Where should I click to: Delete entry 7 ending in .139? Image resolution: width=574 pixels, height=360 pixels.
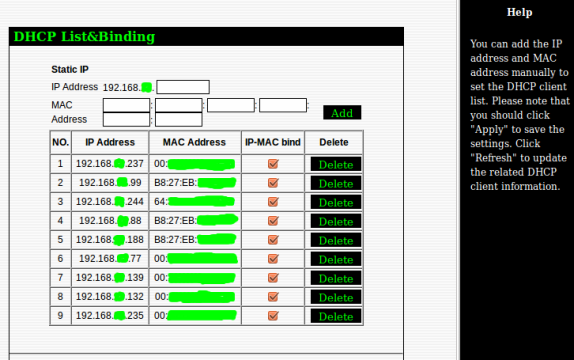click(336, 278)
